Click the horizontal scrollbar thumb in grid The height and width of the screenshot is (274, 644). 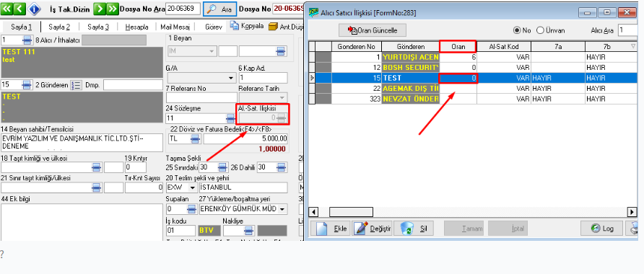click(351, 212)
